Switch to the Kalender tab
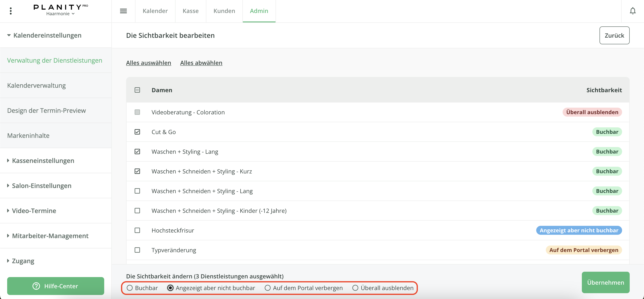The width and height of the screenshot is (644, 299). coord(155,11)
